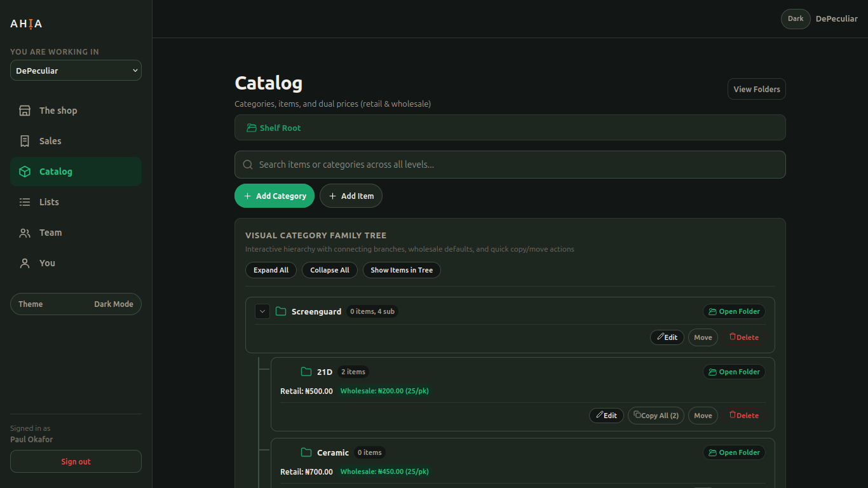Click the You person icon
This screenshot has height=488, width=868.
[x=25, y=263]
